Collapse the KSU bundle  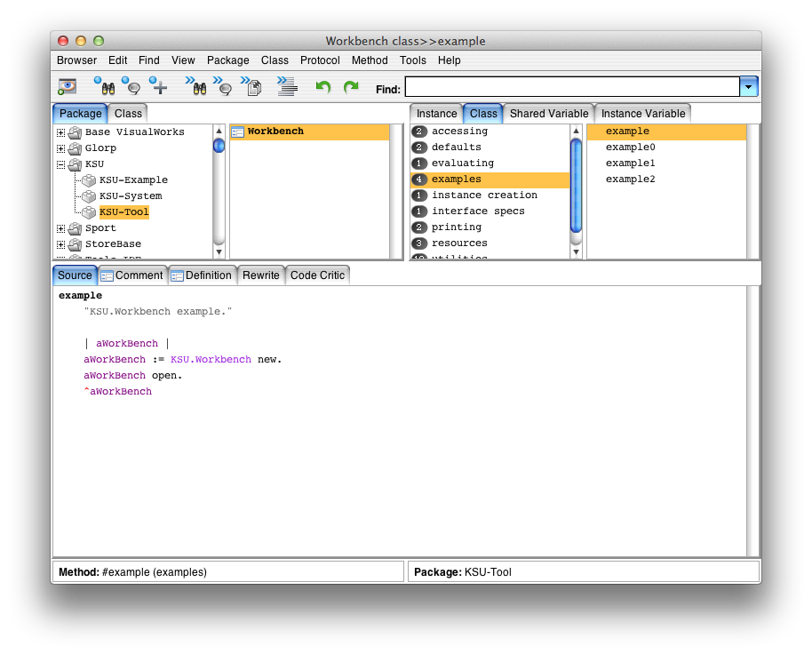pyautogui.click(x=60, y=164)
